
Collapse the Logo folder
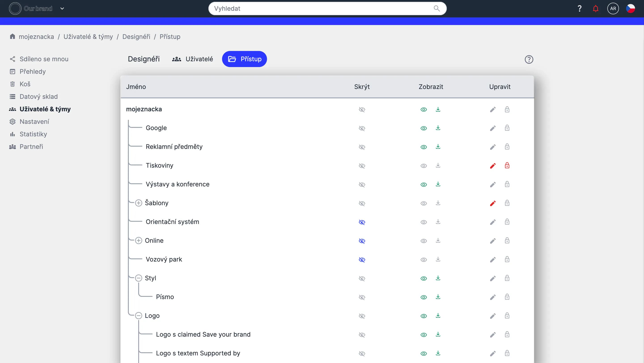point(138,316)
